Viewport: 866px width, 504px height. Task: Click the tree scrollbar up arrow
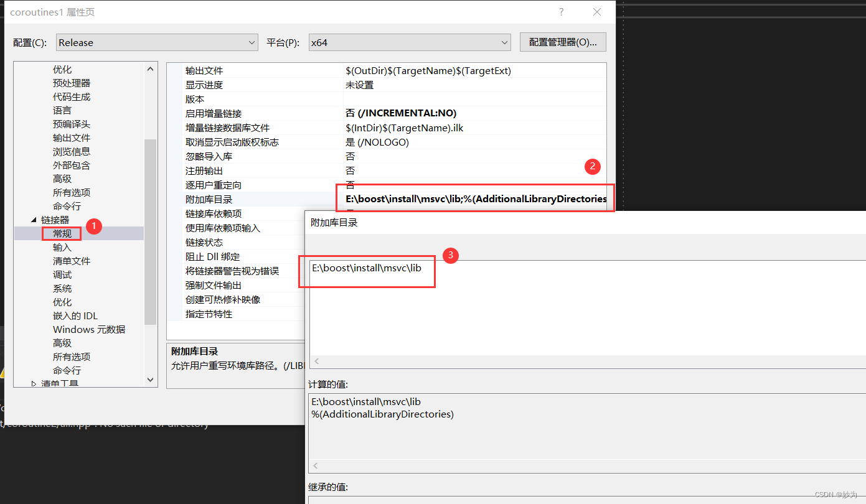[x=150, y=69]
